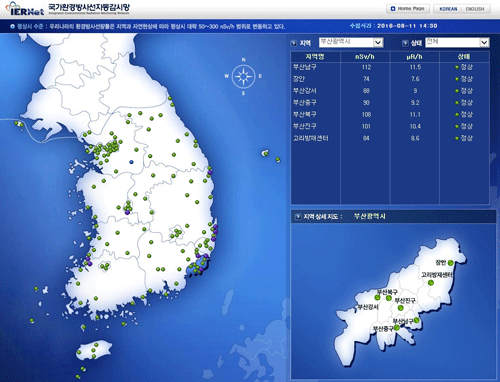Viewport: 500px width, 382px height.
Task: Select the 부산중구 marker in the detail map
Action: coord(397,328)
